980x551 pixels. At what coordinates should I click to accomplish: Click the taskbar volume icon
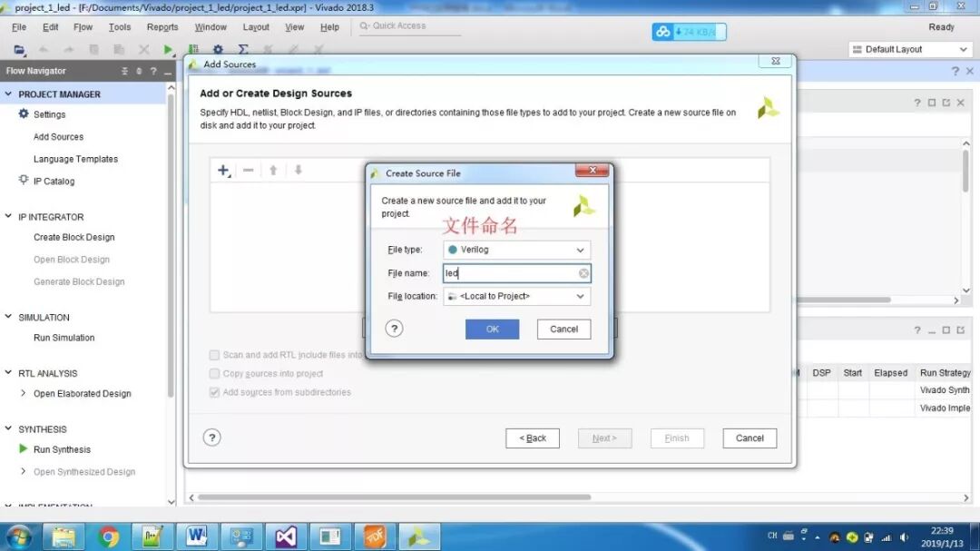tap(904, 536)
